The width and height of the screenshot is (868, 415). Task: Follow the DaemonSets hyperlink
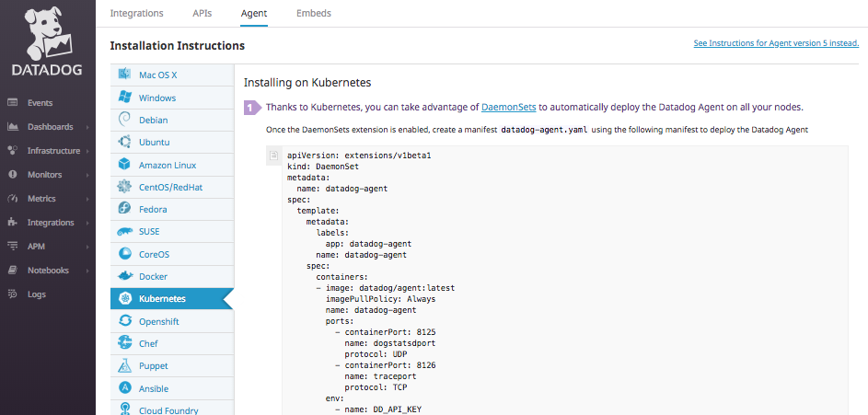pyautogui.click(x=508, y=107)
